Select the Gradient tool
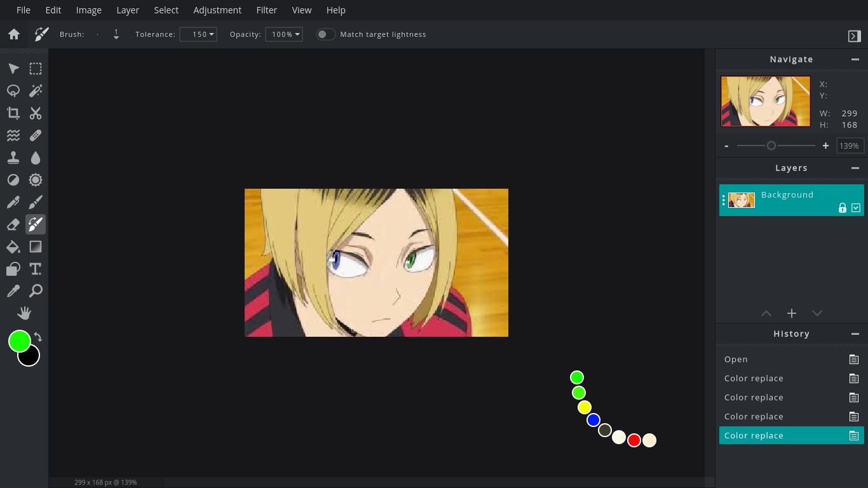This screenshot has height=488, width=868. pos(36,247)
